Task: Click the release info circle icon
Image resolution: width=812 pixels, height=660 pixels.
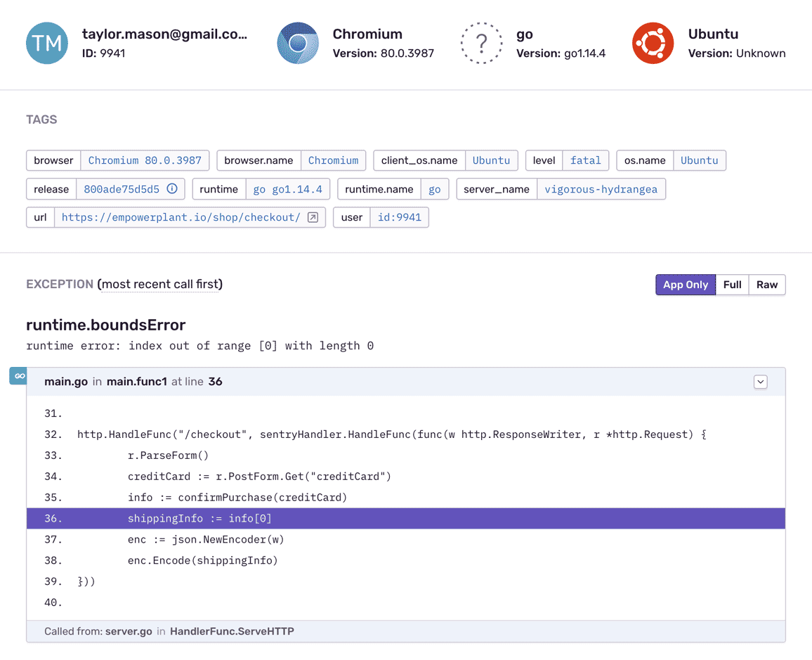Action: tap(172, 189)
